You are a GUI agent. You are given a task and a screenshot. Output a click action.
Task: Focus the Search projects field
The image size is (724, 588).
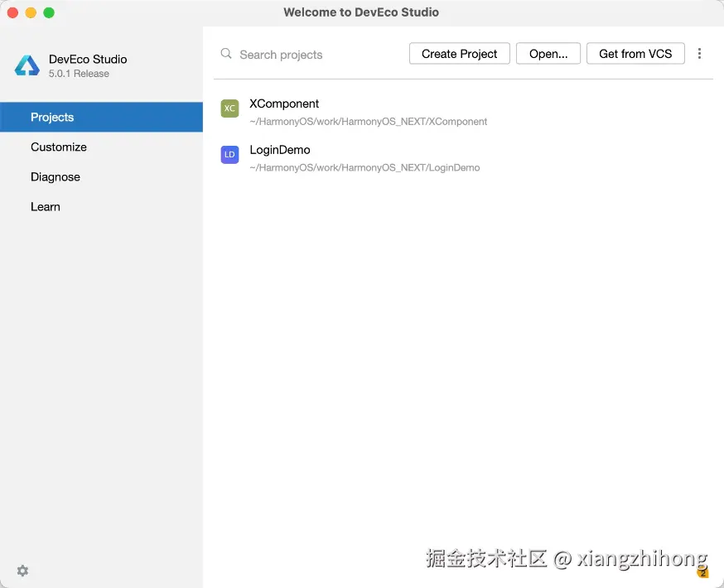(x=309, y=55)
